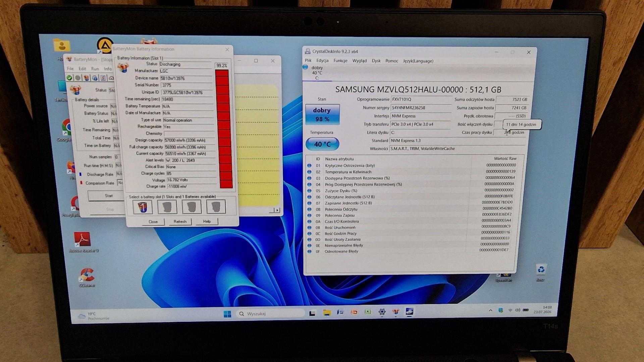Click status dot of Krytyczne Ostrzeżenia row
The width and height of the screenshot is (644, 362).
pyautogui.click(x=309, y=166)
